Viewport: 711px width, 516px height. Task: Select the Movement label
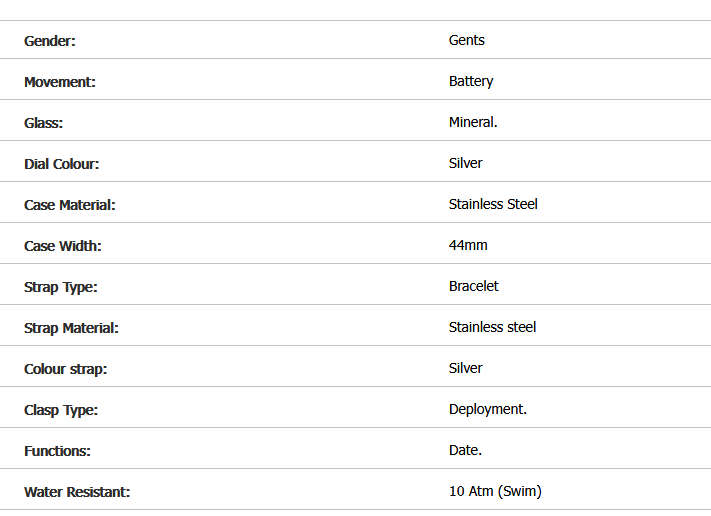coord(60,82)
